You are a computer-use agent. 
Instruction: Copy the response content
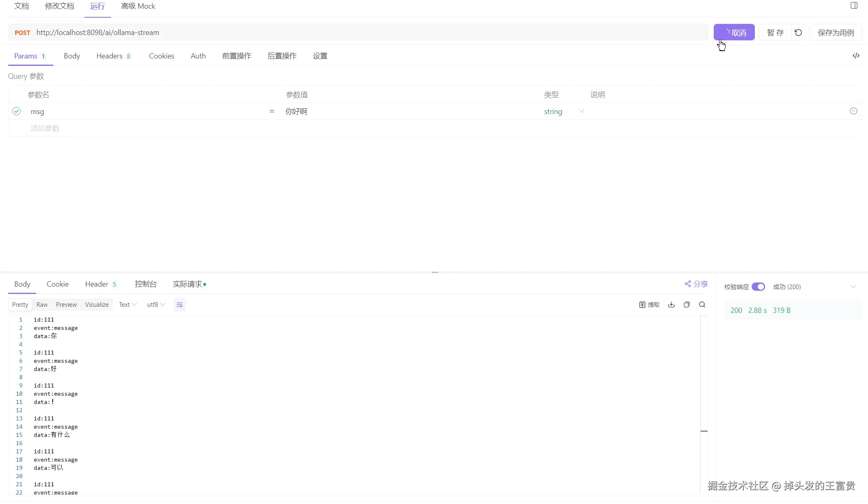click(x=687, y=305)
